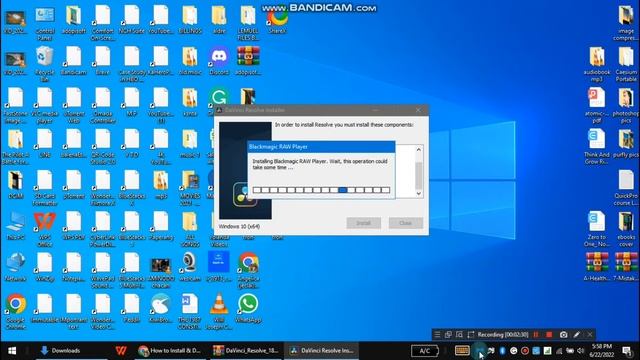Stop the Bandicam recording with red square

[549, 335]
